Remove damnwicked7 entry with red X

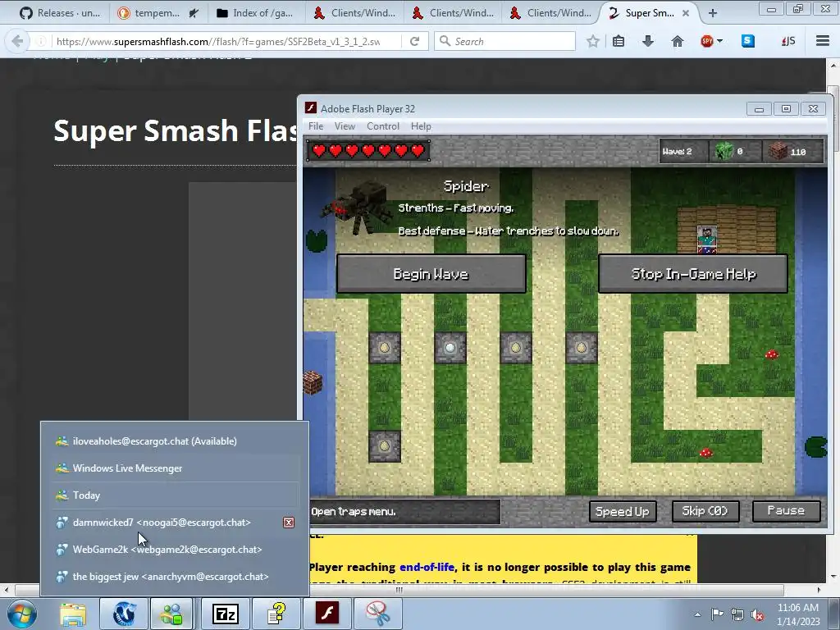coord(289,523)
